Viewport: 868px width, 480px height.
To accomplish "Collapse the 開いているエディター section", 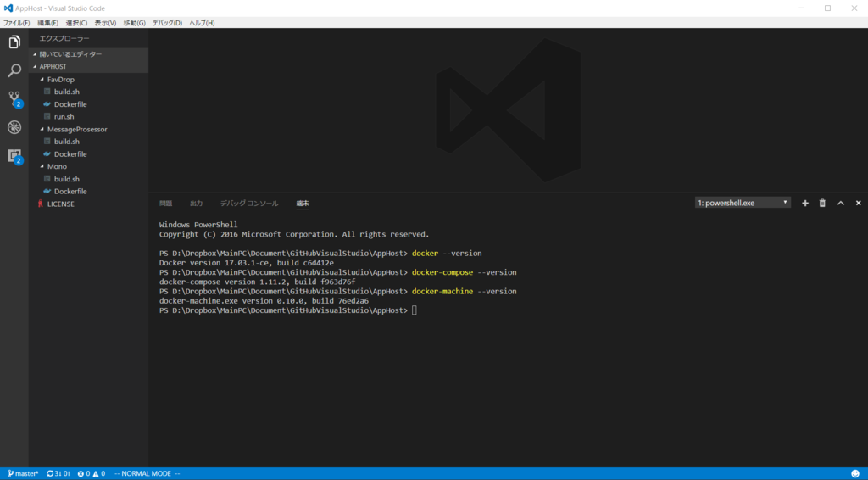I will (88, 54).
